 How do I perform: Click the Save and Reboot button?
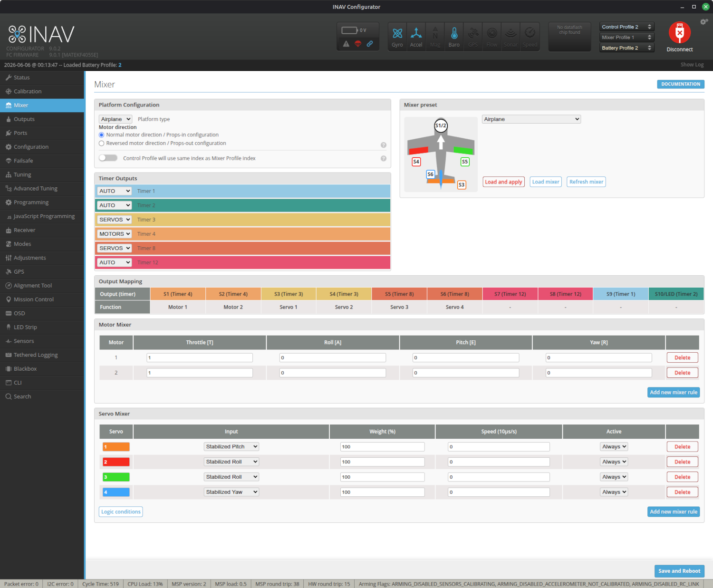(x=679, y=571)
